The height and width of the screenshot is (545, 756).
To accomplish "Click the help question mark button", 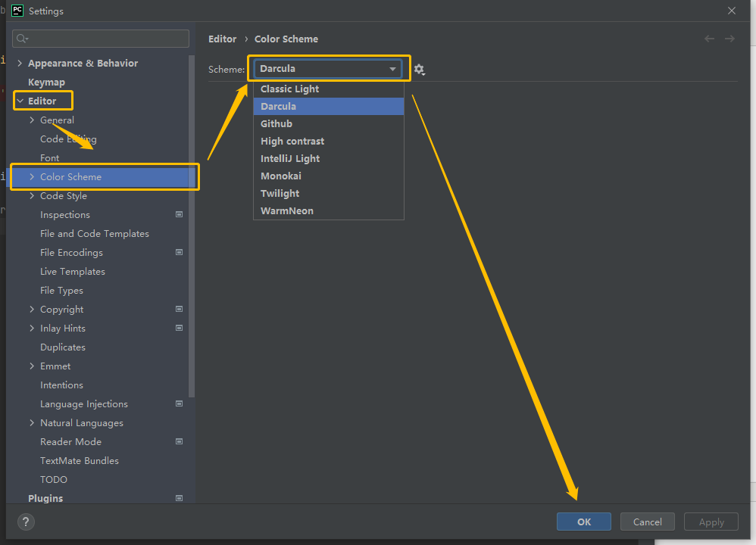I will 26,522.
